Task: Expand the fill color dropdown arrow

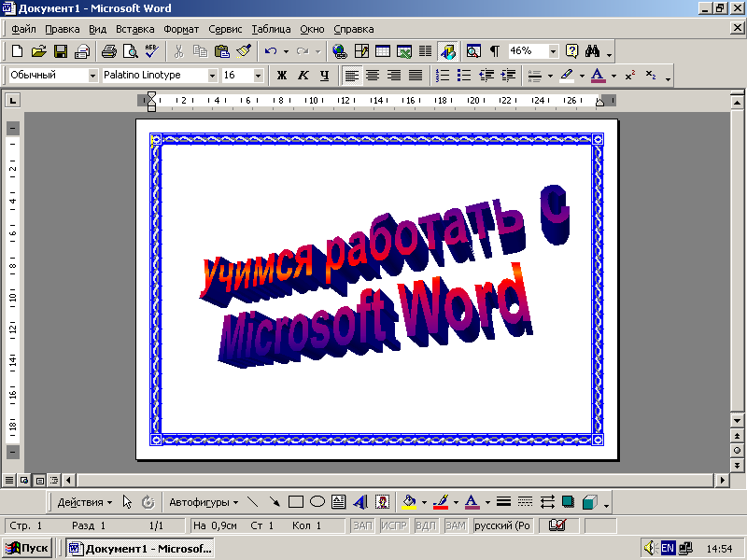Action: click(x=424, y=502)
